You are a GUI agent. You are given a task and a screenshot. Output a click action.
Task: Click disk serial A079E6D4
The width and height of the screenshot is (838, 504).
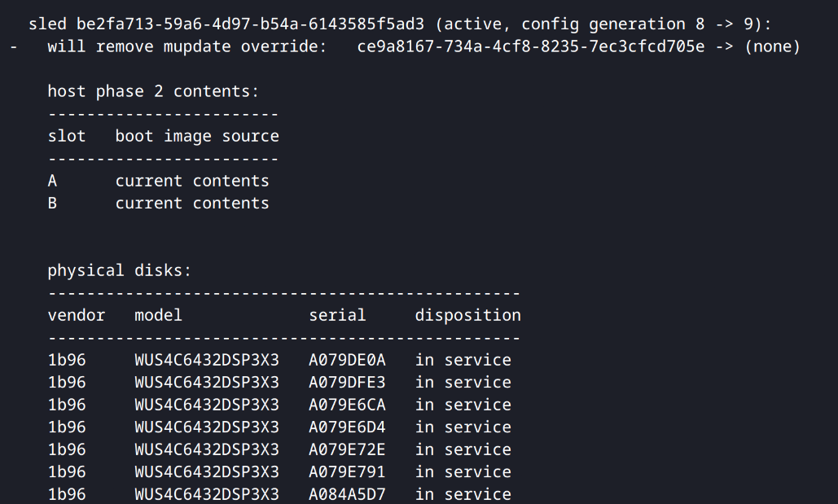pyautogui.click(x=347, y=427)
